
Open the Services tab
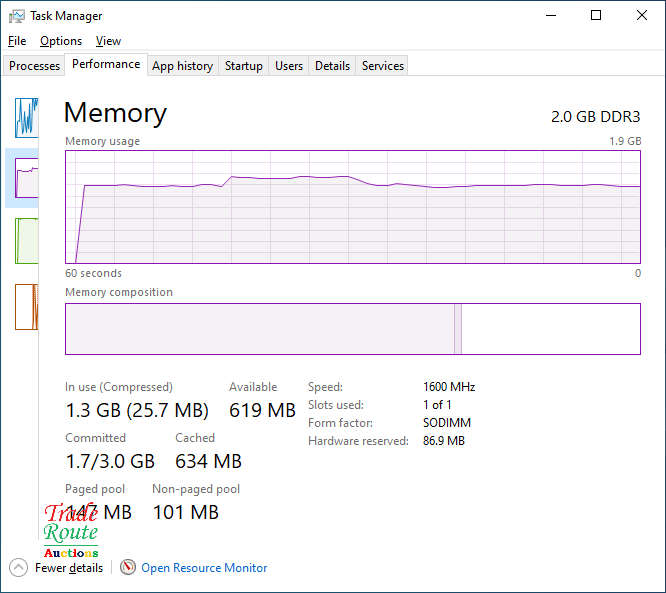[383, 66]
